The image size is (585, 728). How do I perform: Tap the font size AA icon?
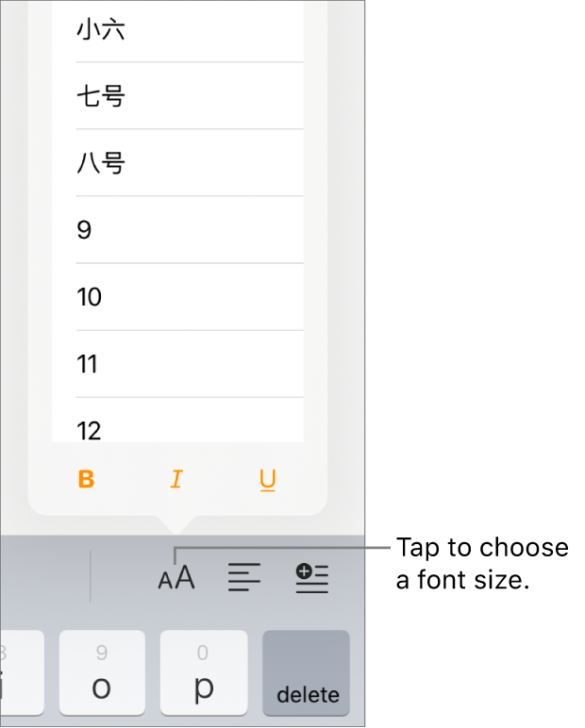(x=176, y=578)
